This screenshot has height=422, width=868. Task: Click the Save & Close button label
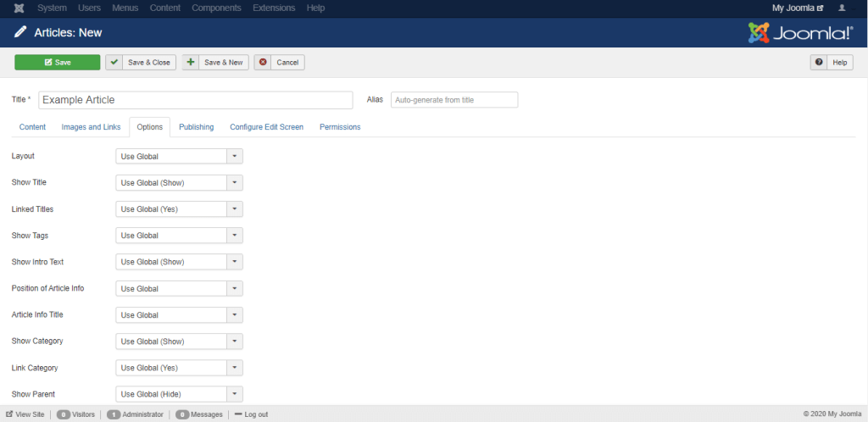point(149,63)
